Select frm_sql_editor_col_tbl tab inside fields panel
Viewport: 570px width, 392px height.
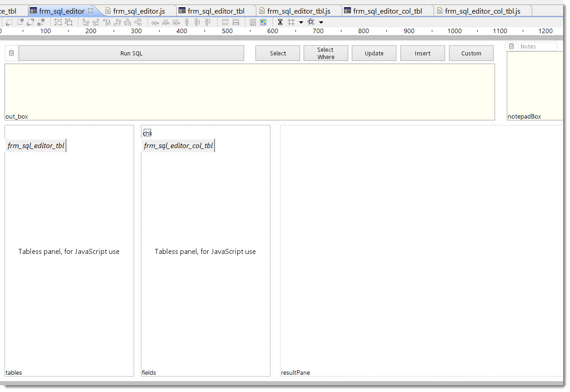coord(178,146)
